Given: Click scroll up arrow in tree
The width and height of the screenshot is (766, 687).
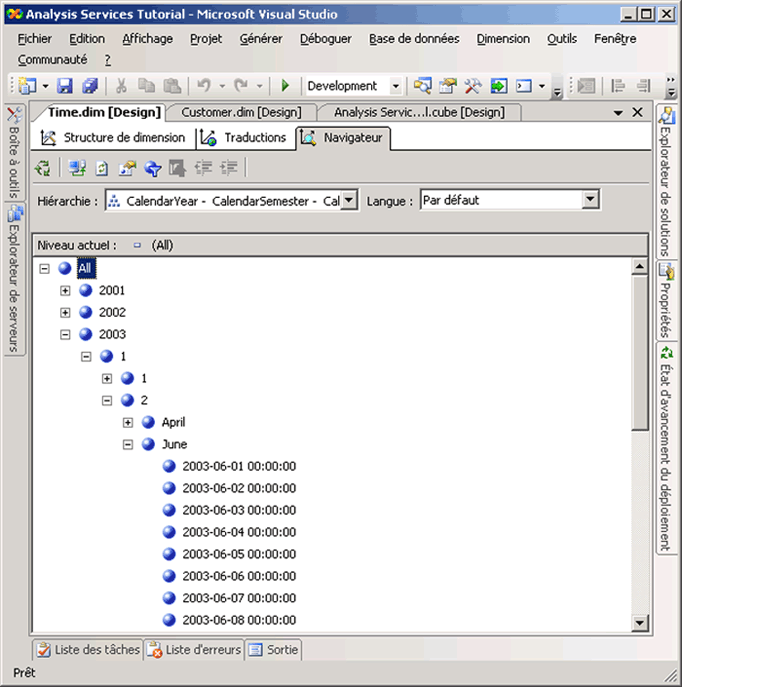Looking at the screenshot, I should click(x=639, y=267).
